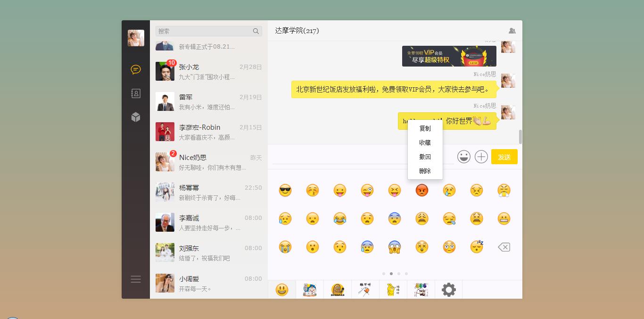Open 小阔爱 conversation
Screen dimensions: 644x319
209,283
